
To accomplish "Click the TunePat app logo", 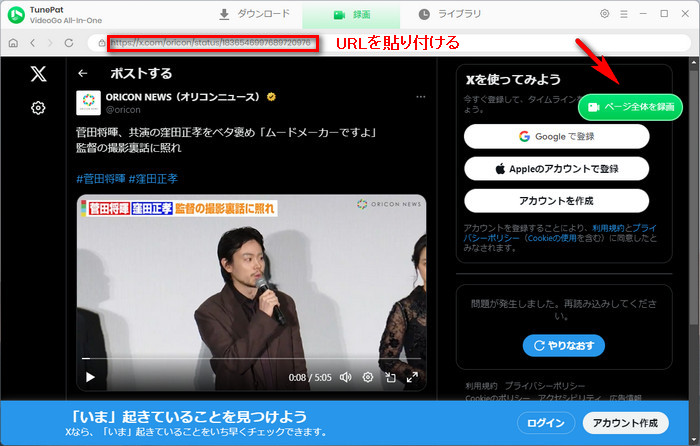I will 16,15.
